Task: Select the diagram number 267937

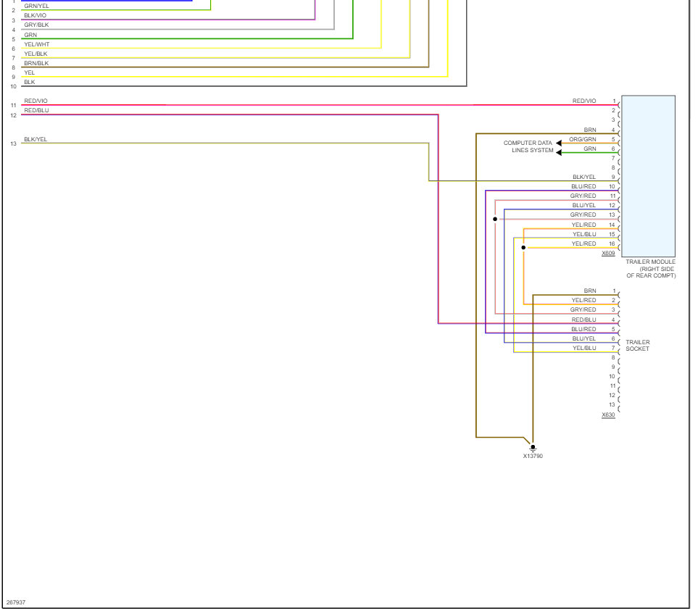Action: point(16,602)
